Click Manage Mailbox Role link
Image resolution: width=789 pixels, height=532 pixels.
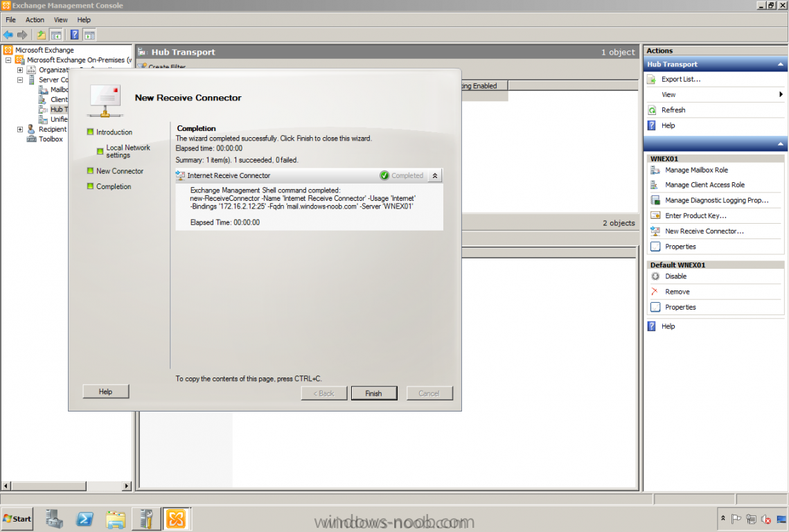tap(696, 170)
